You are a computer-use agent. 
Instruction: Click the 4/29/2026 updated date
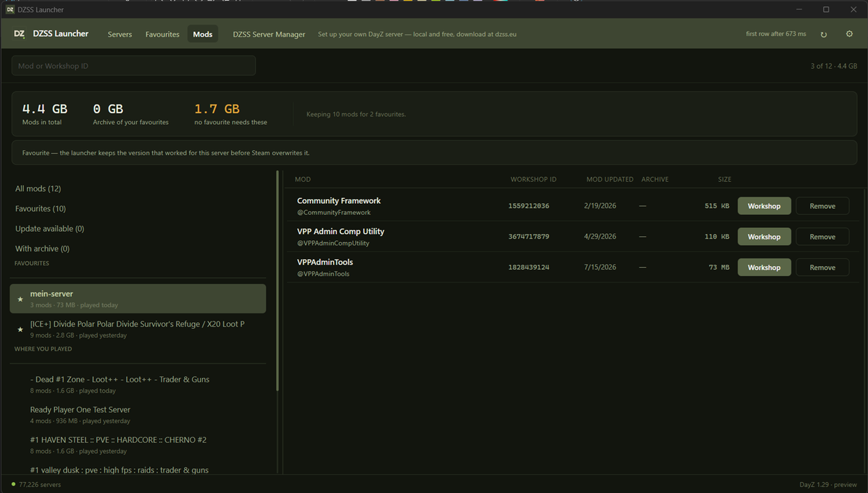tap(601, 237)
